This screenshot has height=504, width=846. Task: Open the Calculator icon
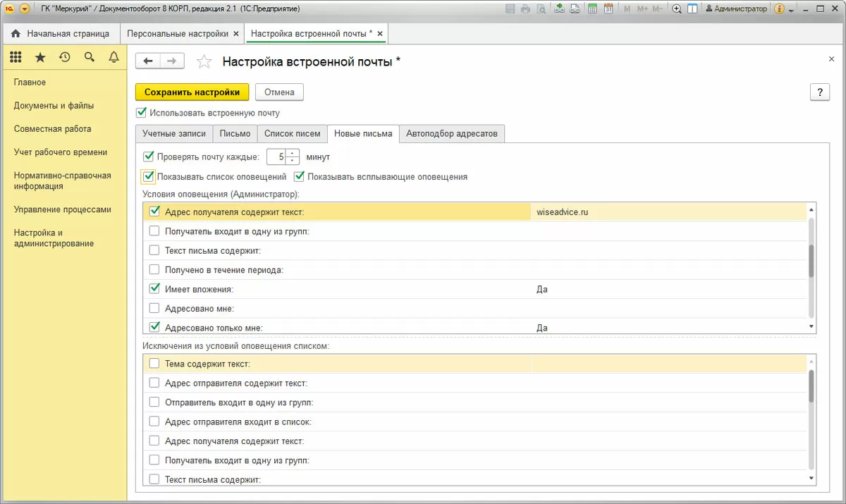[x=592, y=9]
